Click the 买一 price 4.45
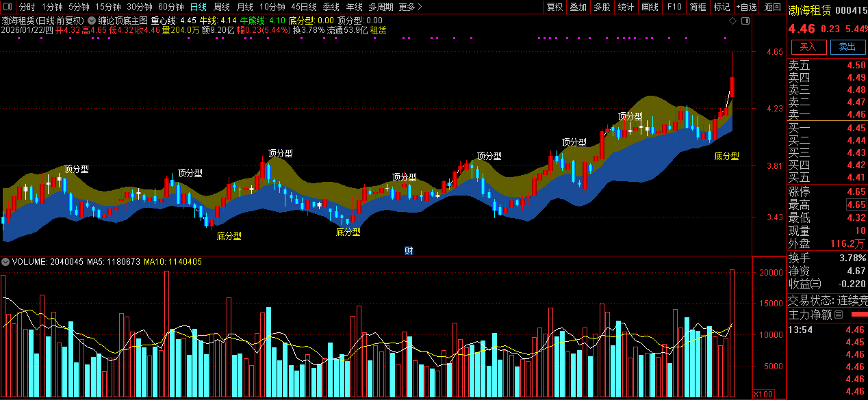The width and height of the screenshot is (868, 400). pyautogui.click(x=856, y=129)
